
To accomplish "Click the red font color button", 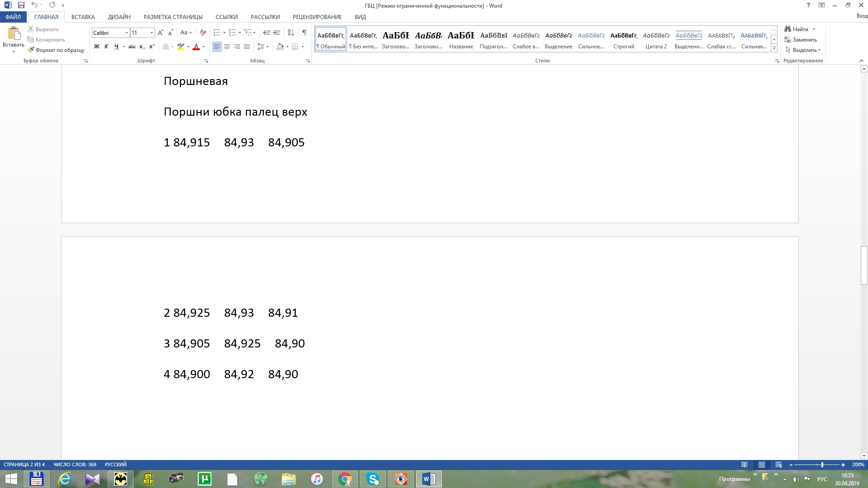I will pyautogui.click(x=196, y=47).
